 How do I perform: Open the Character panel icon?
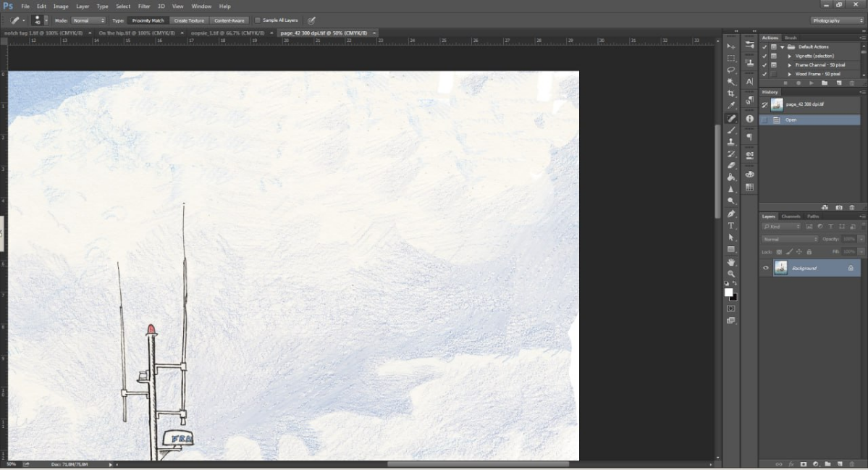(x=749, y=81)
